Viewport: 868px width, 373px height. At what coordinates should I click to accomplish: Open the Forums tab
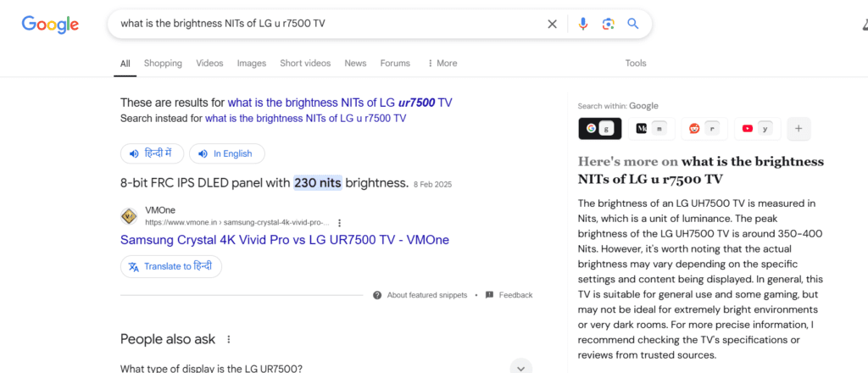point(395,63)
